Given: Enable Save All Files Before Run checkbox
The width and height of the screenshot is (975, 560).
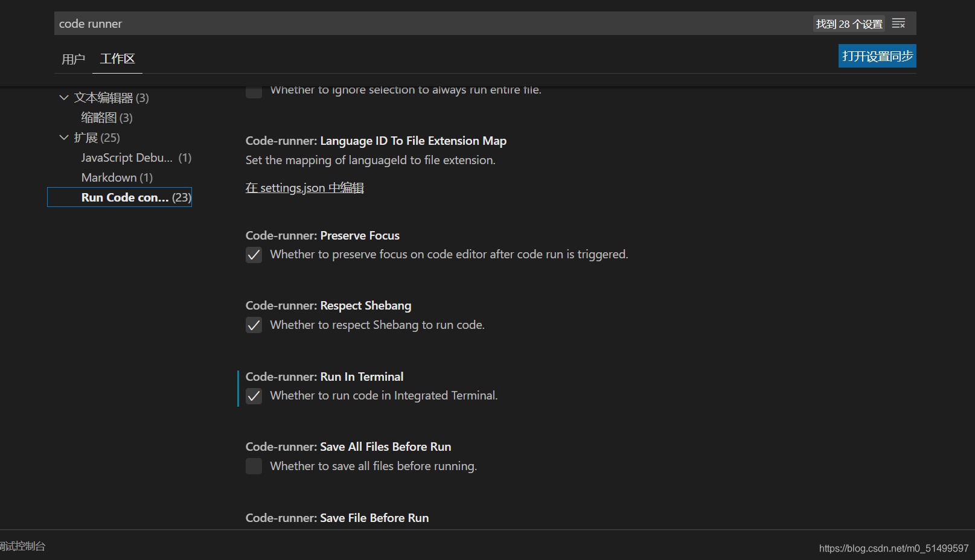Looking at the screenshot, I should [x=254, y=466].
